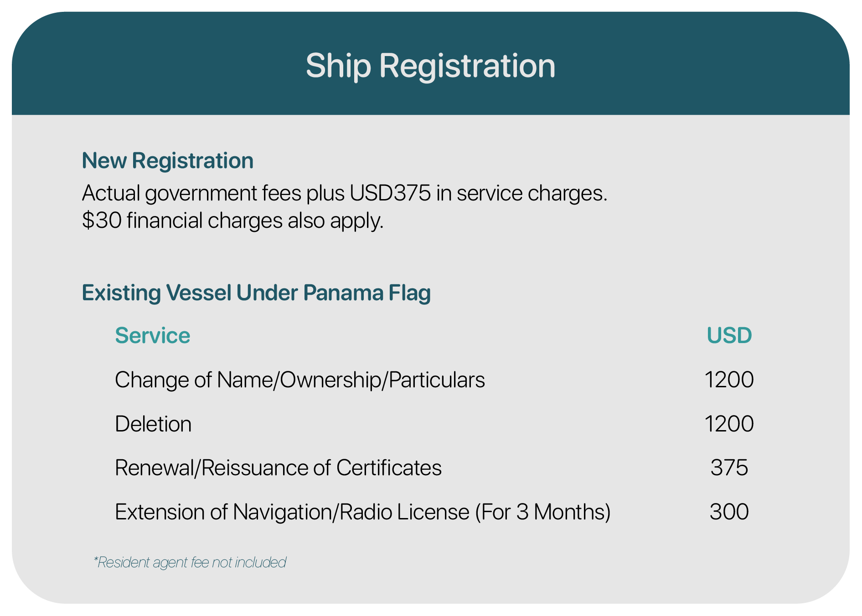
Task: Click the Service column header
Action: click(x=152, y=335)
